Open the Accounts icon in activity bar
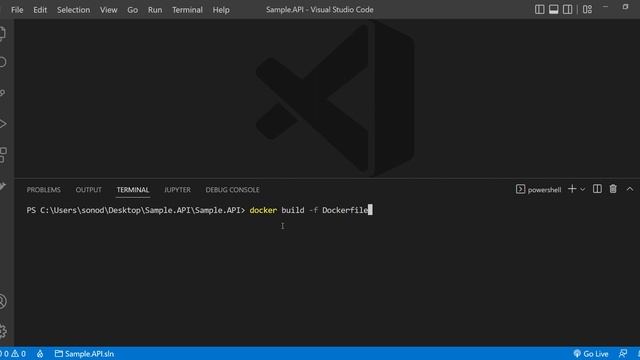Screen dimensions: 640x360 click(3, 302)
